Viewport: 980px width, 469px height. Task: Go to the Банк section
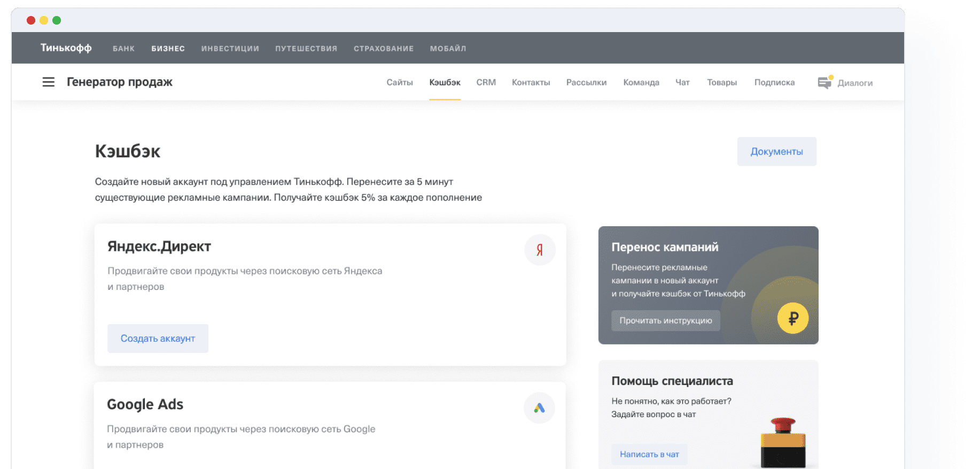coord(123,49)
